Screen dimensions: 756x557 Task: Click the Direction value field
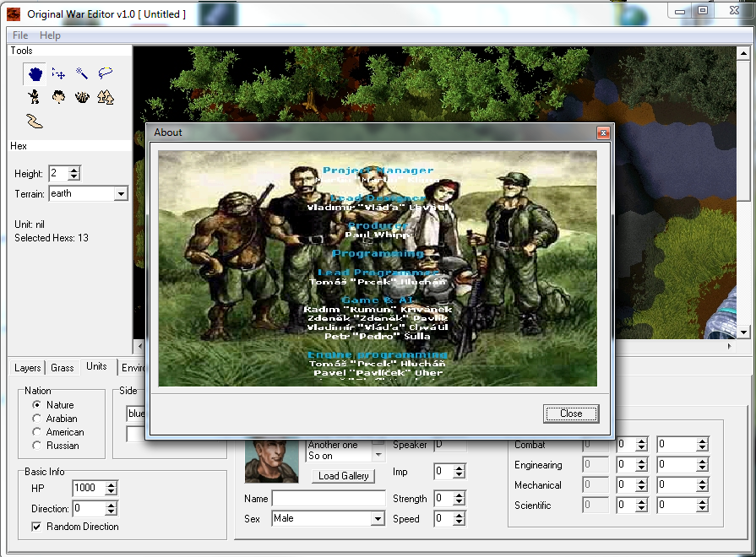click(90, 508)
